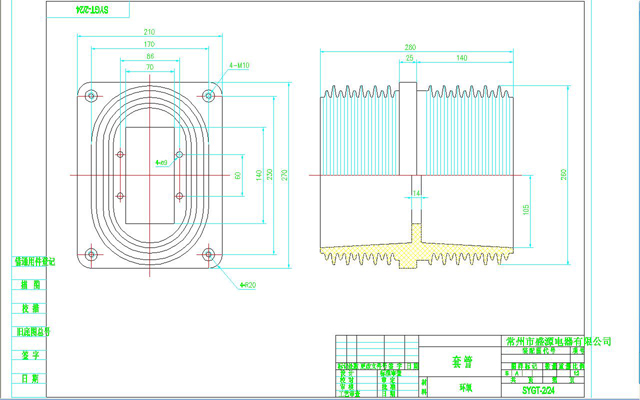Click the 日期 cell in left margin
Screen dimensions: 640x400
[x=29, y=379]
